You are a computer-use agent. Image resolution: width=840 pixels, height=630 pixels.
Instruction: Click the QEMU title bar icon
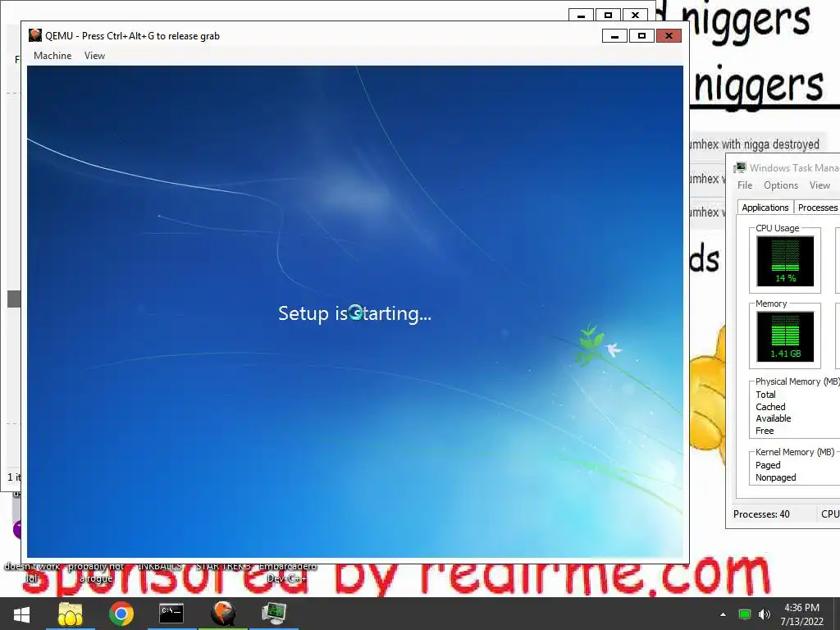click(x=34, y=35)
